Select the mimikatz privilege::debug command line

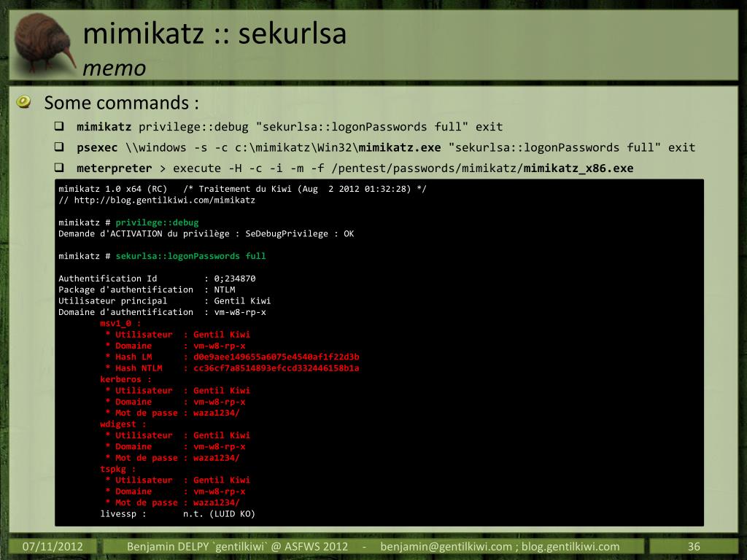(290, 127)
